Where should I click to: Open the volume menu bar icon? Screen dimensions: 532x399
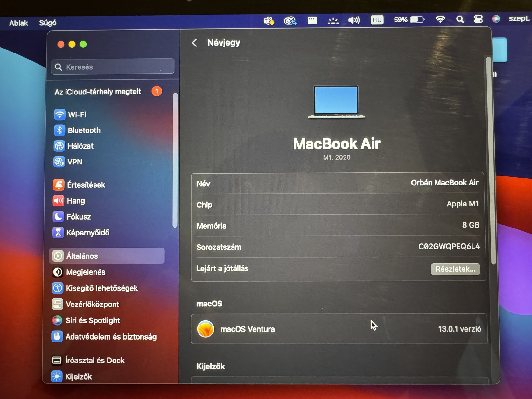[354, 20]
